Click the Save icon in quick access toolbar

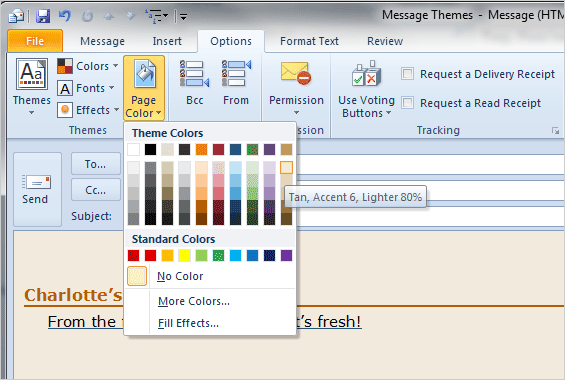[43, 16]
